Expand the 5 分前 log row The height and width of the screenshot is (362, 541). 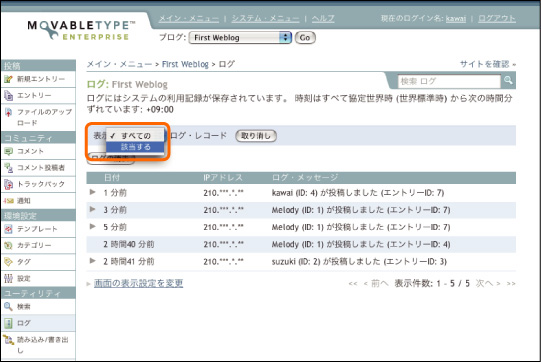(x=92, y=226)
